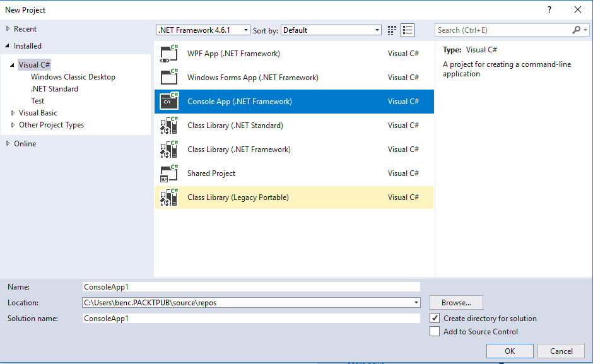Click the Shared Project template icon
Screen dimensions: 593x364
[168, 173]
